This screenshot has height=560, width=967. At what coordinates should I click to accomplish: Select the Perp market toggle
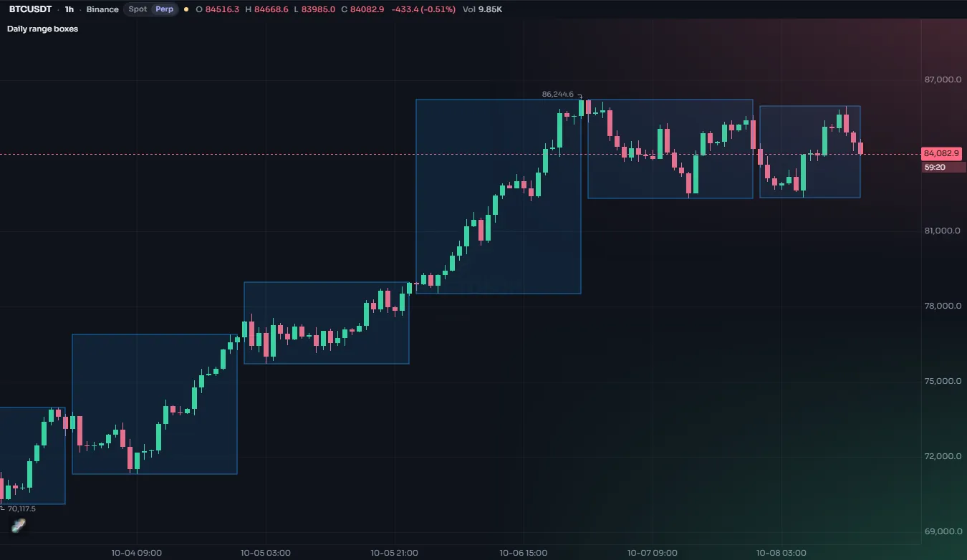tap(165, 9)
